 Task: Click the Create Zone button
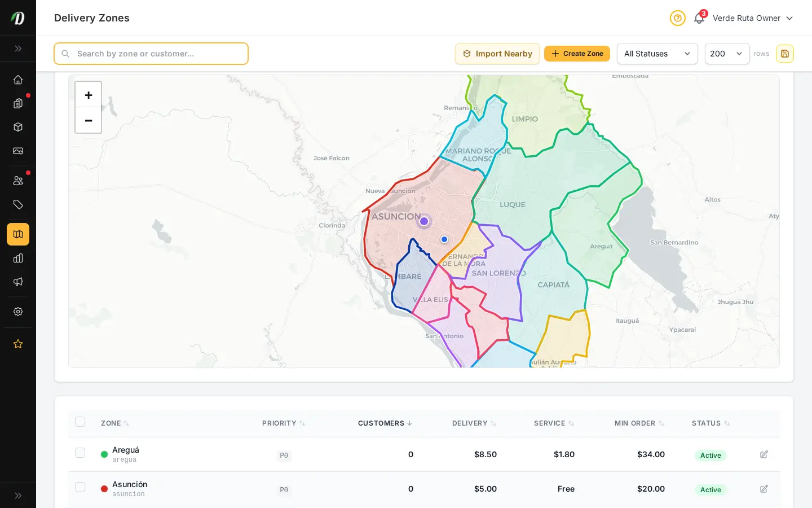[577, 54]
